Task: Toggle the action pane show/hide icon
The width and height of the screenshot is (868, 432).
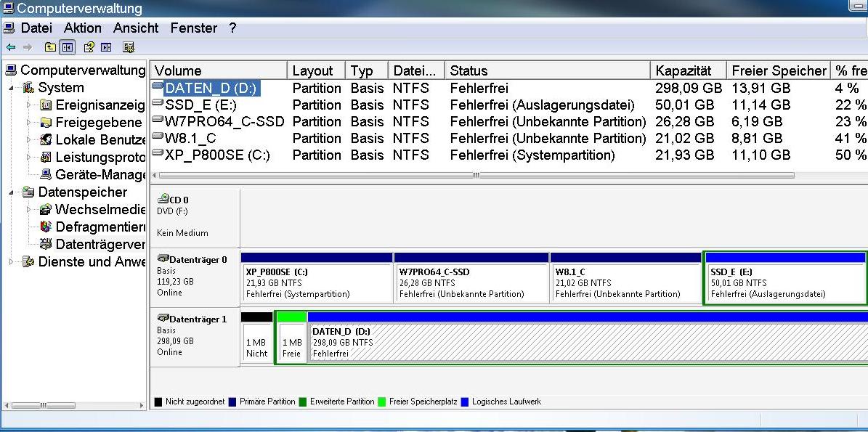Action: (x=106, y=48)
